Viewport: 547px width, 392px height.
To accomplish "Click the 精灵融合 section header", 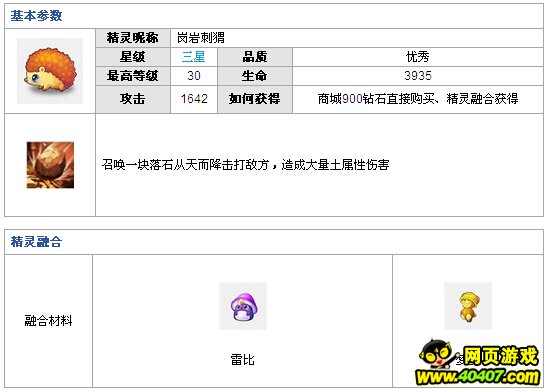I will coord(36,242).
